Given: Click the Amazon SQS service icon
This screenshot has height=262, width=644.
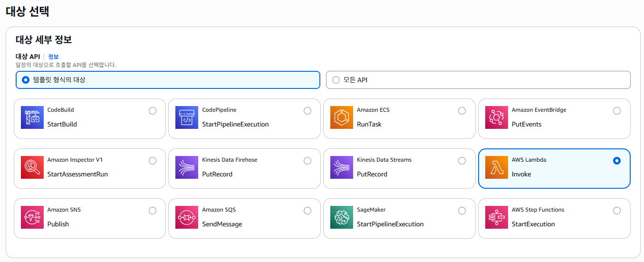Looking at the screenshot, I should (x=187, y=217).
